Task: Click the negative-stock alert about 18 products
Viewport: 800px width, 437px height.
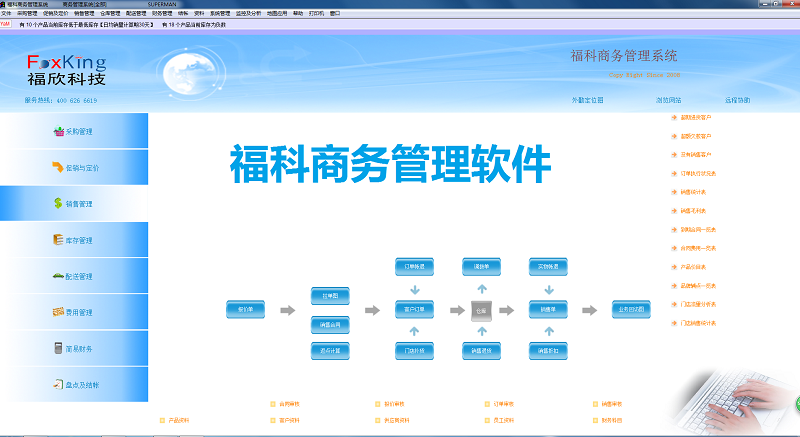Action: click(194, 24)
